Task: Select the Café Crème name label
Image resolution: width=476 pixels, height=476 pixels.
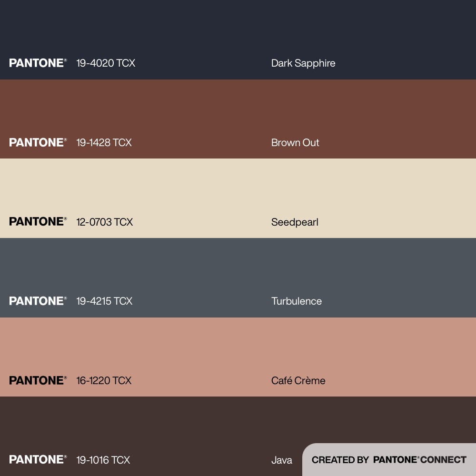Action: click(x=298, y=380)
